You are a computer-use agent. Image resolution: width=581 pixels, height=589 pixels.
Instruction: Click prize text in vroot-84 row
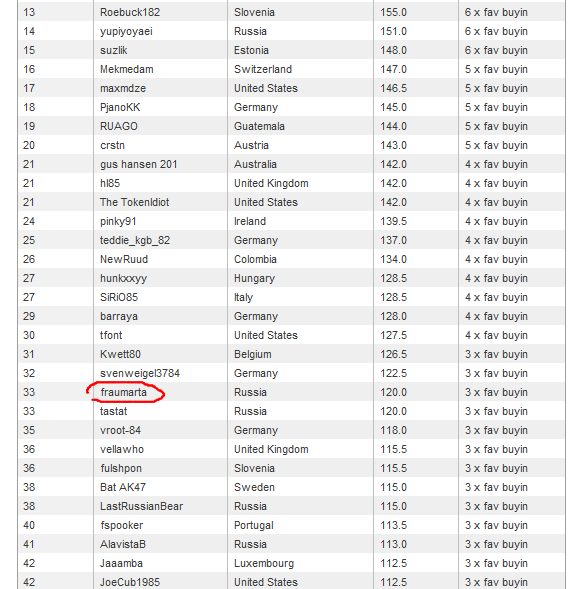coord(496,430)
